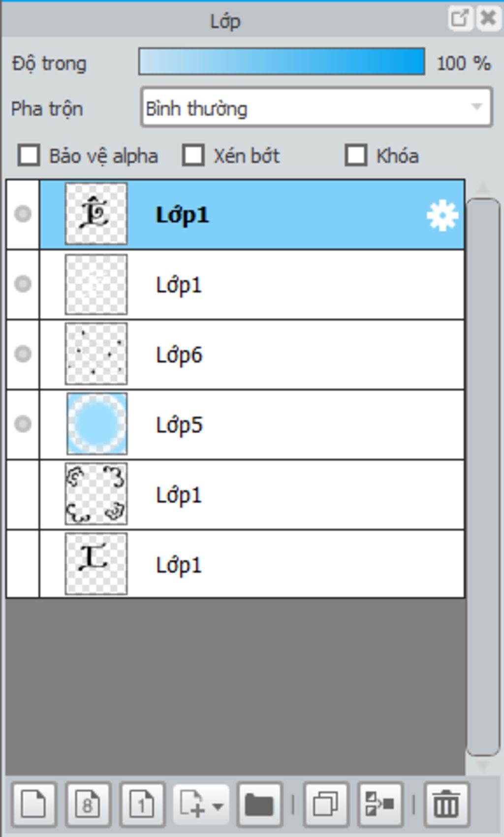Add a new 1-bit layer
The width and height of the screenshot is (504, 837).
(142, 804)
